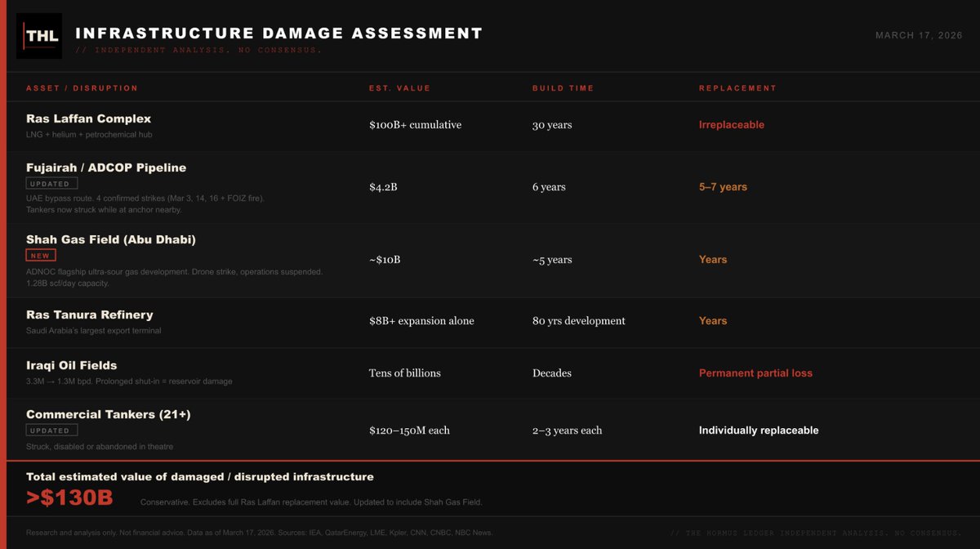This screenshot has height=549, width=980.
Task: Select the Shah Gas Field (Abu Dhabi) title
Action: tap(111, 239)
